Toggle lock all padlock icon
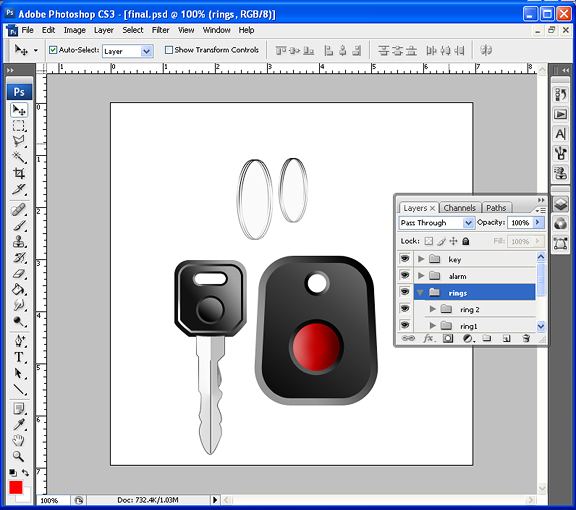 [x=465, y=241]
